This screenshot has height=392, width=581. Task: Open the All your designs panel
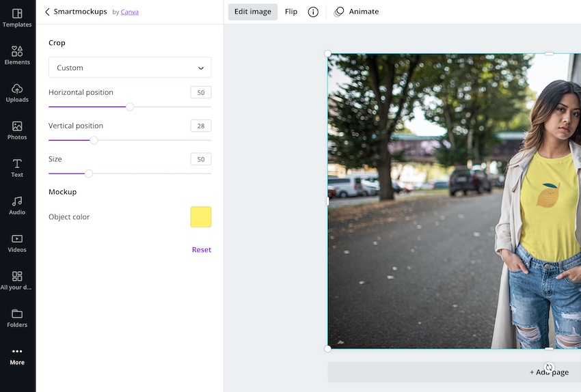point(17,281)
